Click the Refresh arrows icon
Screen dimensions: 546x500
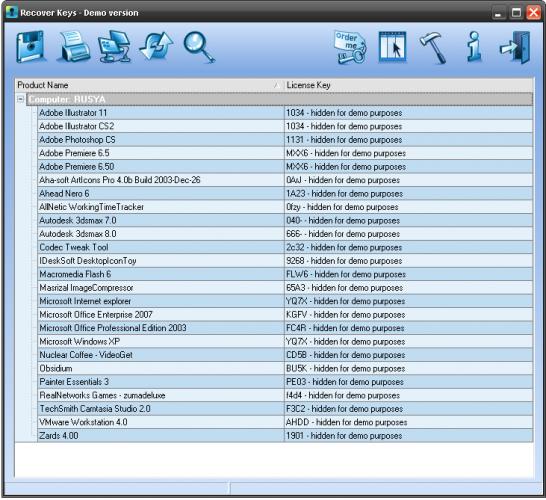[x=157, y=47]
